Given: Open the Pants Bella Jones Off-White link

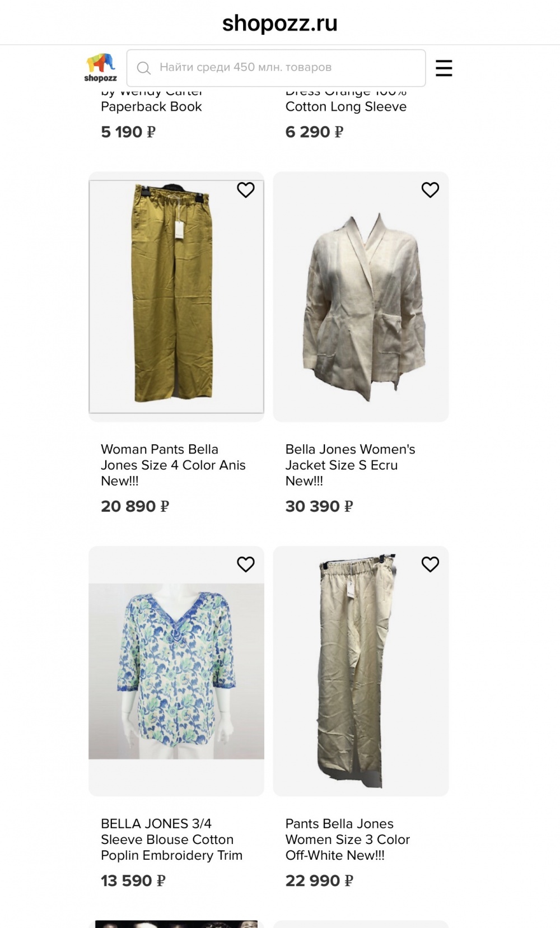Looking at the screenshot, I should pyautogui.click(x=348, y=839).
